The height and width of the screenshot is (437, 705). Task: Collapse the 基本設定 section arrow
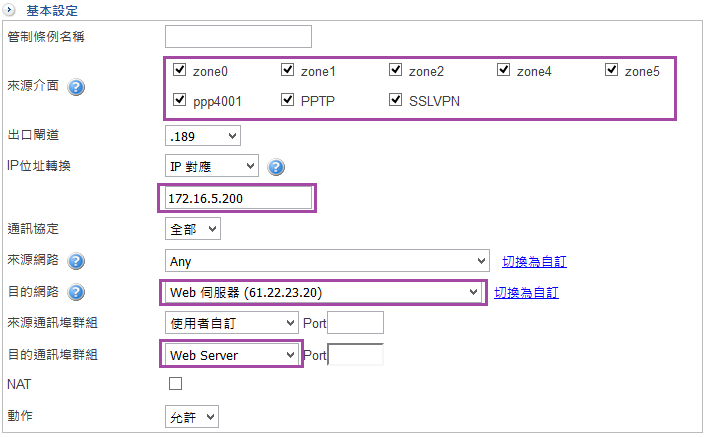point(10,10)
